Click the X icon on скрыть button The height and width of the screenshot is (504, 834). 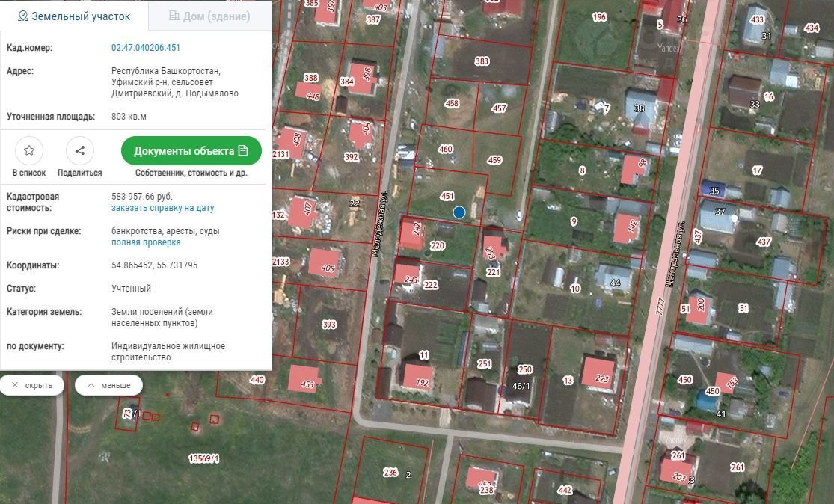(x=15, y=385)
